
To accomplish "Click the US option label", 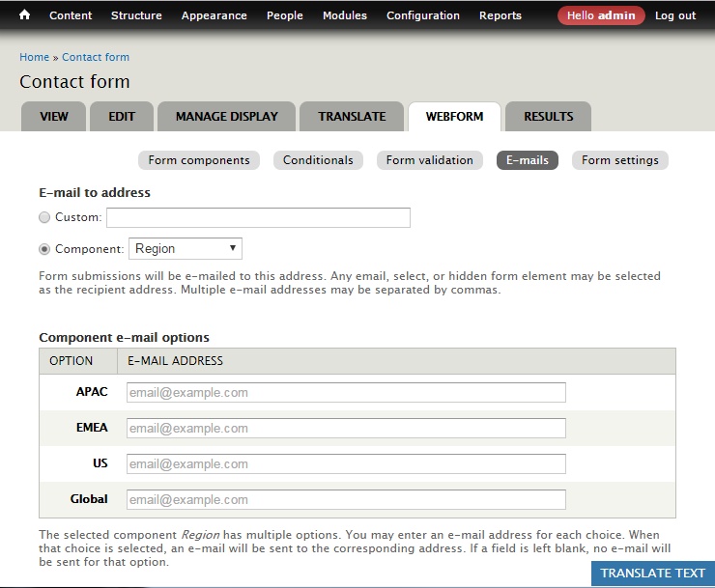I will click(100, 463).
